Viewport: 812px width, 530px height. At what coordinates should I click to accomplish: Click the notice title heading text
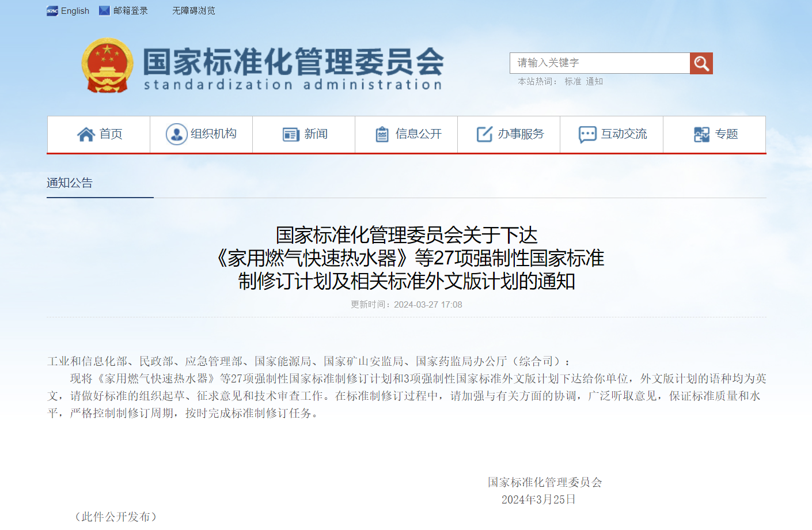pyautogui.click(x=407, y=258)
